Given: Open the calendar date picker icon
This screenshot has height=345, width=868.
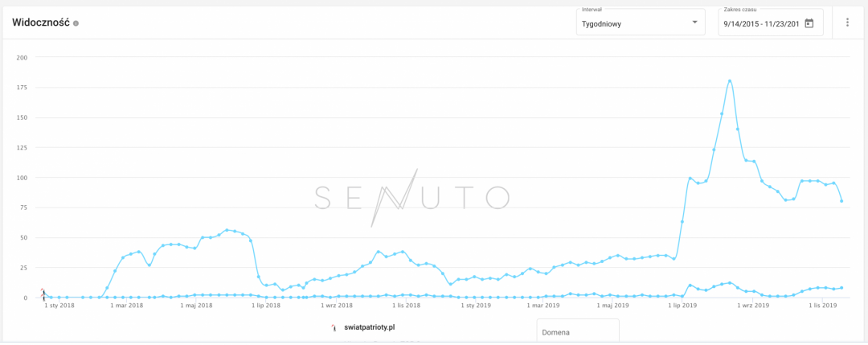Looking at the screenshot, I should click(809, 23).
